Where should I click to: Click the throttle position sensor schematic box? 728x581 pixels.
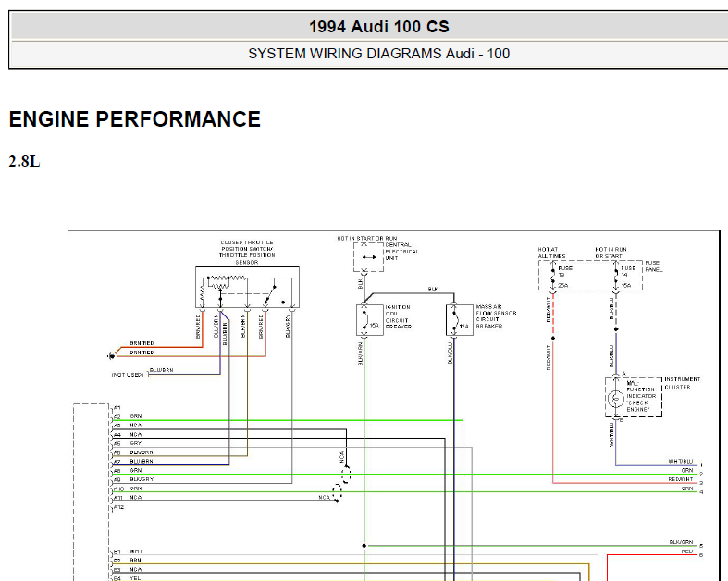click(x=247, y=287)
